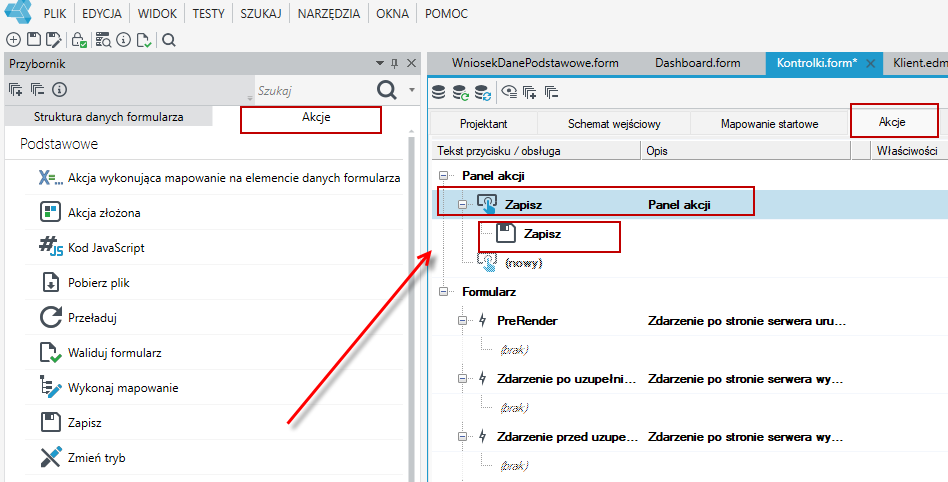Viewport: 948px width, 482px height.
Task: Click the save-with-pencil icon in main toolbar
Action: point(54,40)
